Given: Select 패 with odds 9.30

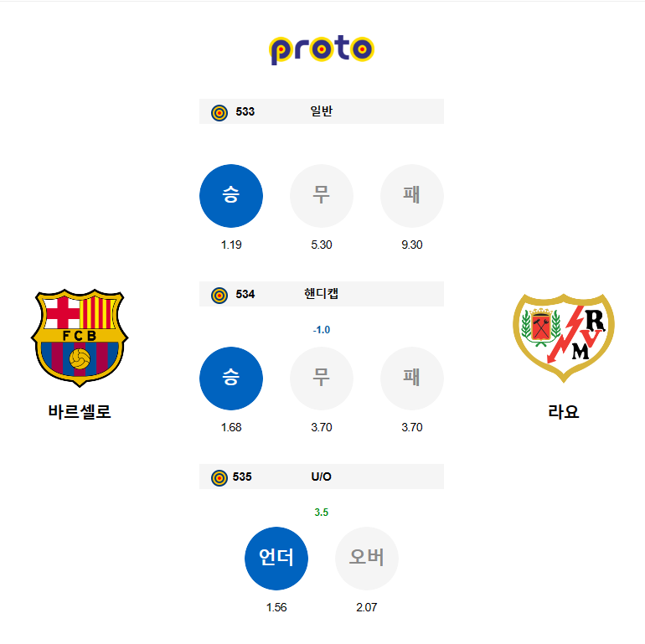Looking at the screenshot, I should [x=412, y=196].
